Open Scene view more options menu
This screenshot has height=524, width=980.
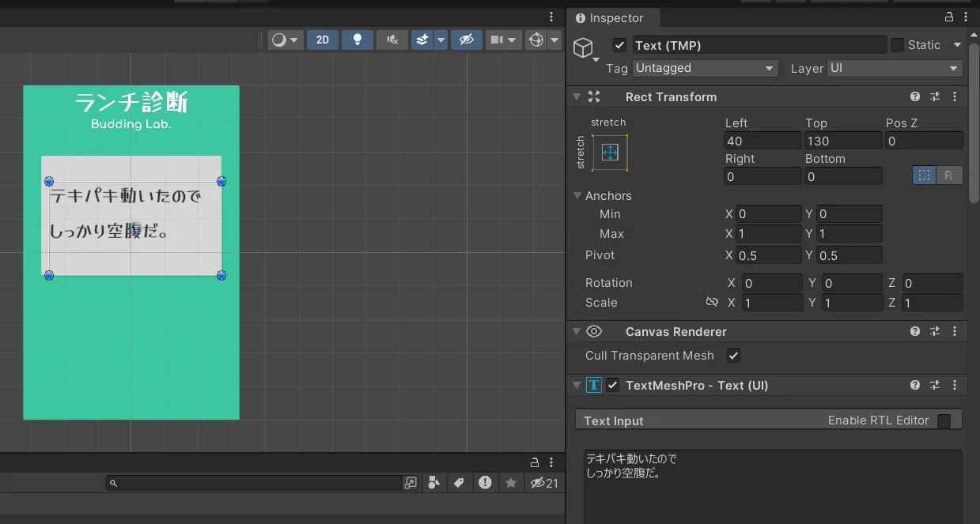pyautogui.click(x=551, y=17)
